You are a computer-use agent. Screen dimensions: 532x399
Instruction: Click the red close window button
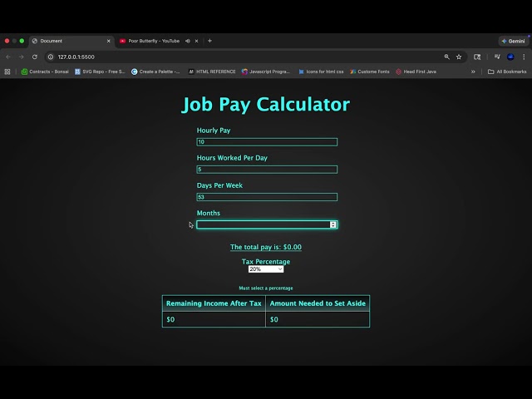point(7,41)
